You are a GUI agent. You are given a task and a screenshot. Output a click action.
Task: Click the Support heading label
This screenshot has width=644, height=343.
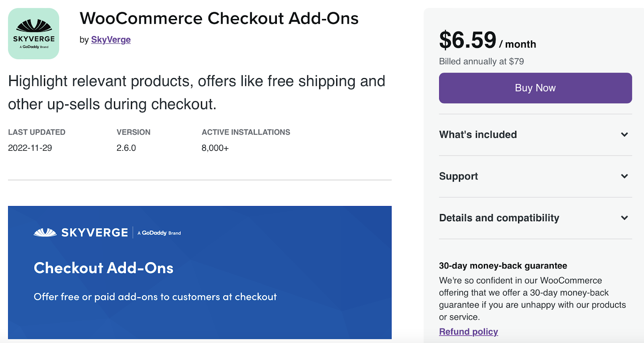point(458,176)
